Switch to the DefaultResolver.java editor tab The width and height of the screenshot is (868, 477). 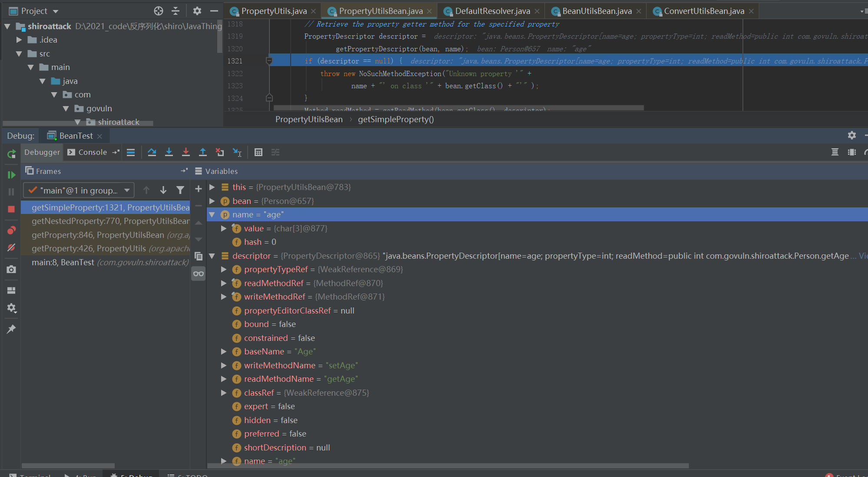[x=492, y=11]
